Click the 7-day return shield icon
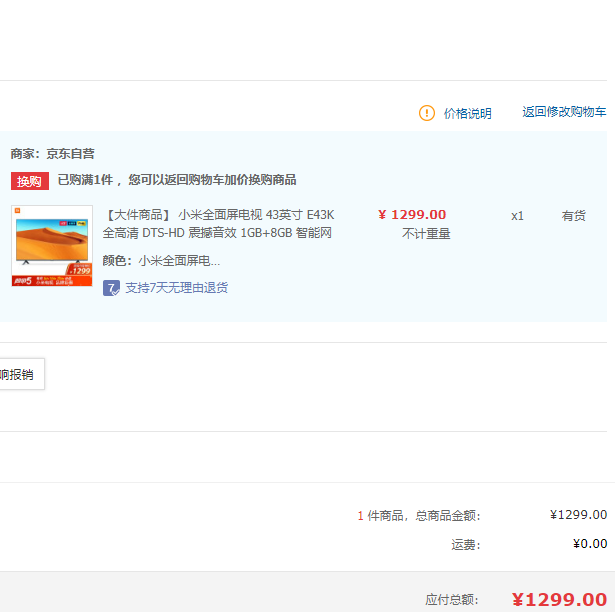The width and height of the screenshot is (615, 612). tap(111, 288)
